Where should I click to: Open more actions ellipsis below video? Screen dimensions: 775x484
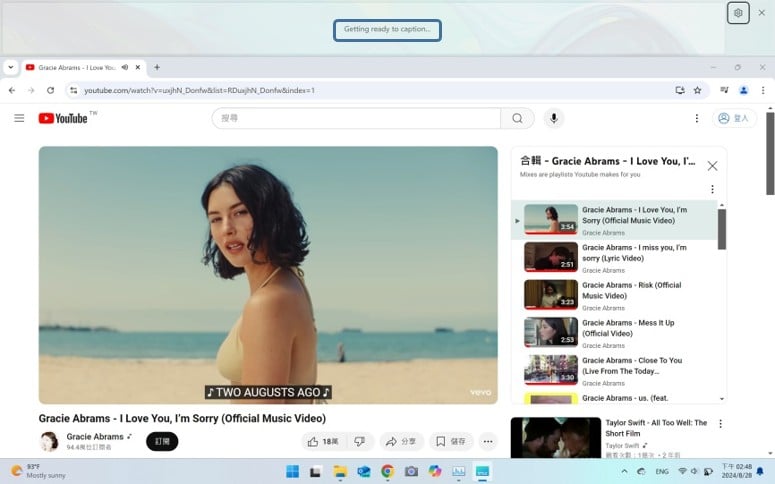point(488,441)
